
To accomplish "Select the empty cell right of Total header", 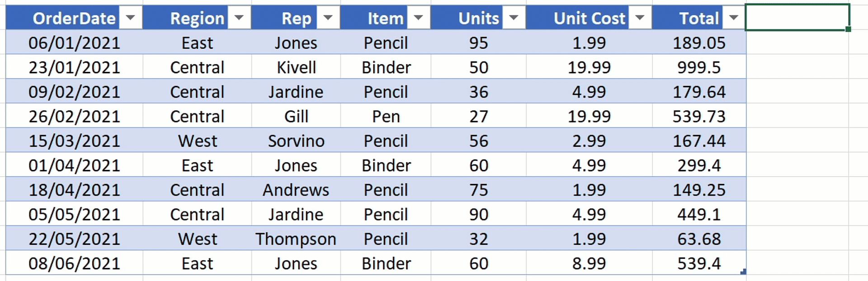I will 797,17.
